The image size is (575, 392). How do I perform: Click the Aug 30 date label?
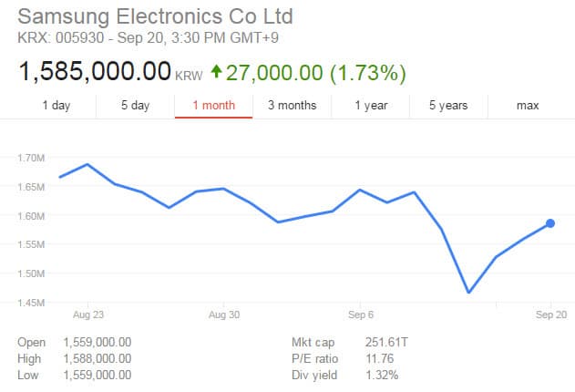point(223,314)
